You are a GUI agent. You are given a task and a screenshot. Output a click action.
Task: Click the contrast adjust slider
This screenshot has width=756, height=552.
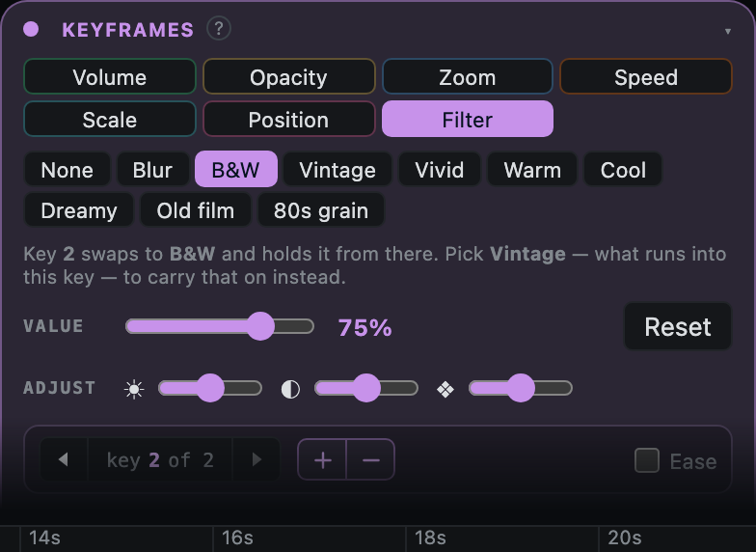[366, 388]
